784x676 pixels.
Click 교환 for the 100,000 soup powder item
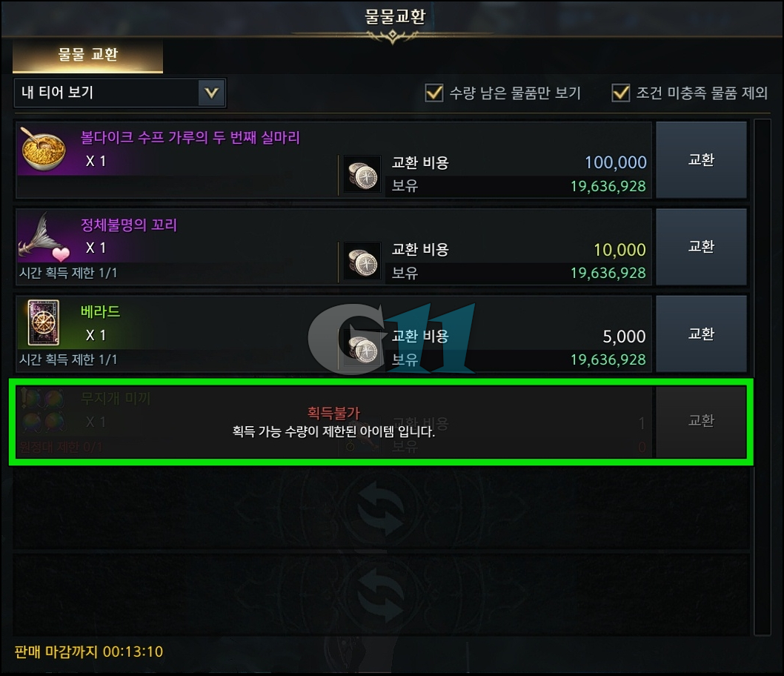[701, 160]
